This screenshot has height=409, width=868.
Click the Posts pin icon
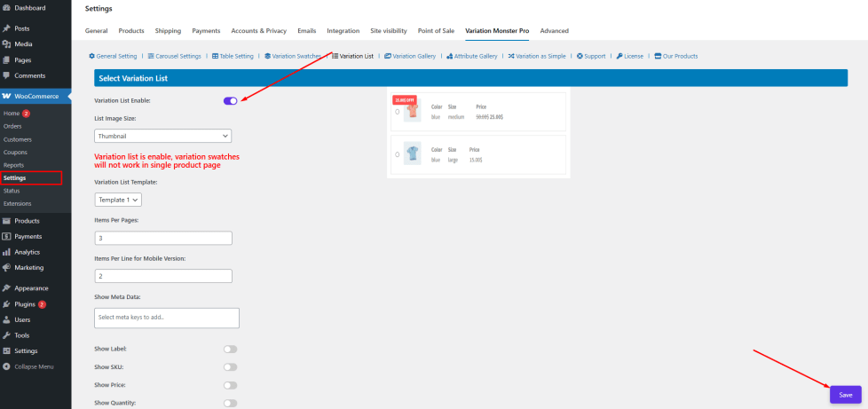(x=6, y=28)
